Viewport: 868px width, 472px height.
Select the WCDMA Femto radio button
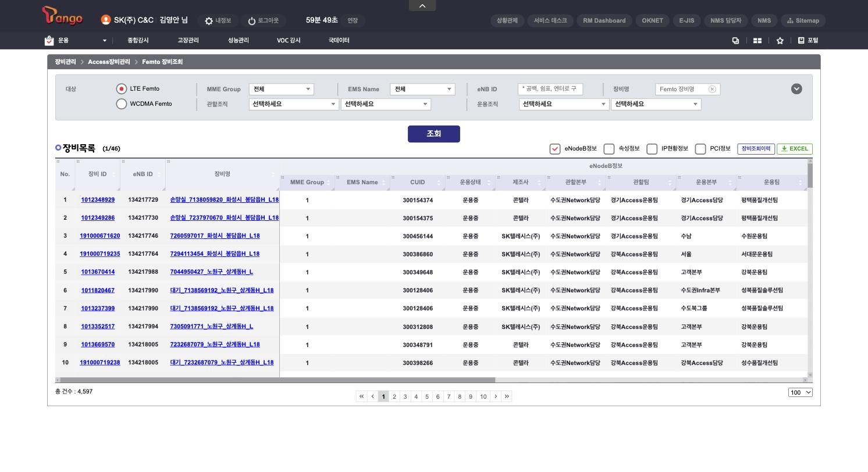pyautogui.click(x=121, y=104)
